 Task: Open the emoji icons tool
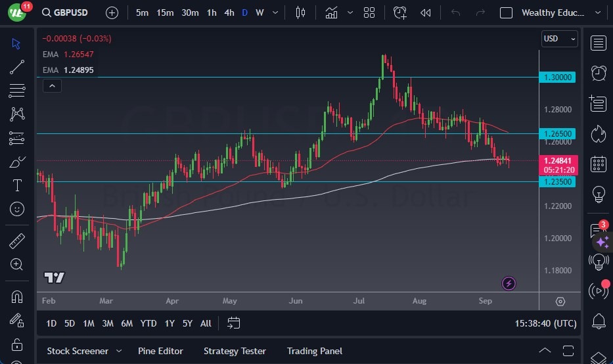point(17,210)
